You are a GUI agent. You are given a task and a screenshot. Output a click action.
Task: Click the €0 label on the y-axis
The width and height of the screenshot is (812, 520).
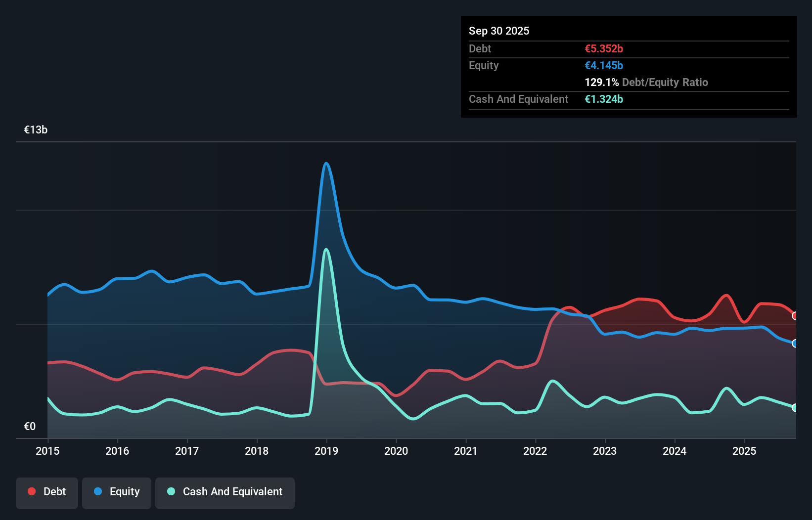pos(30,426)
